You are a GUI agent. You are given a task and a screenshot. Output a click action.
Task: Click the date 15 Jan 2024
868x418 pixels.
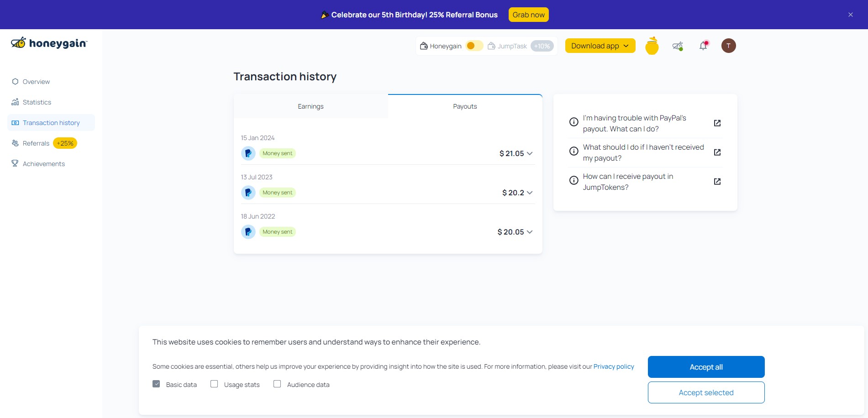point(258,138)
